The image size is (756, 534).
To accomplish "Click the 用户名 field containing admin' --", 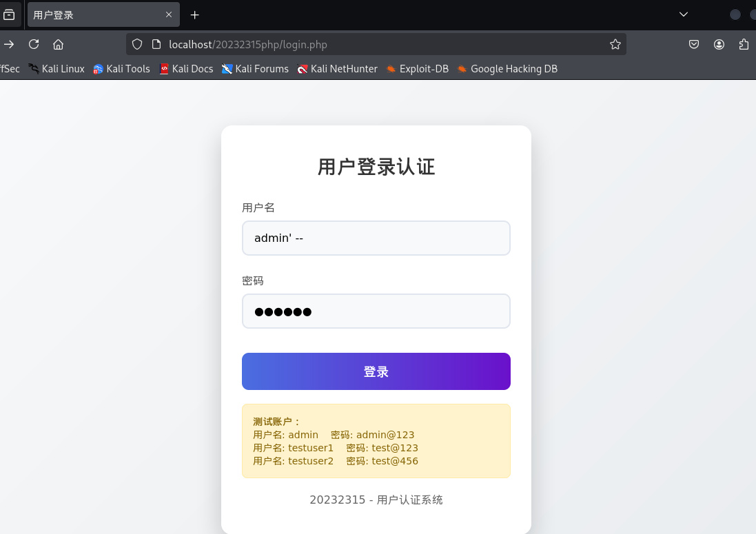I will click(x=376, y=238).
